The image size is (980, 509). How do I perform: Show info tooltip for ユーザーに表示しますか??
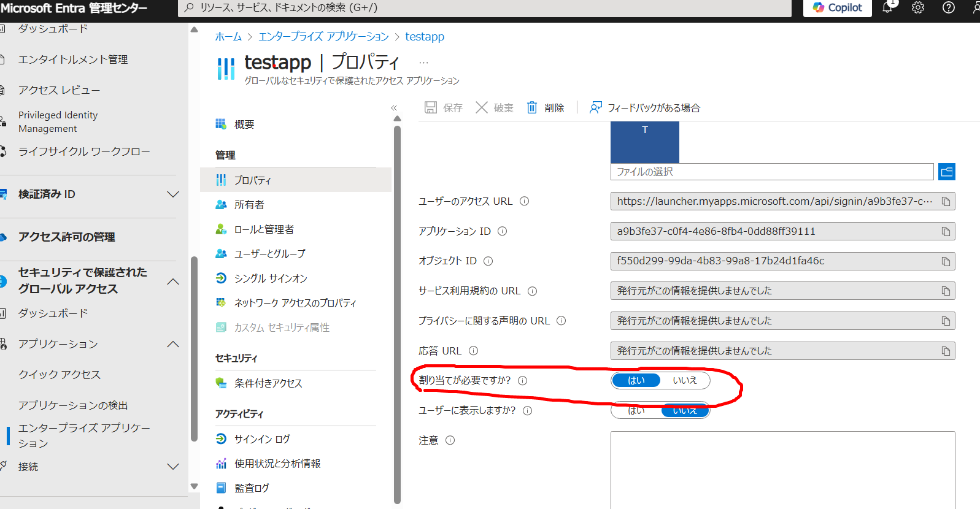528,411
